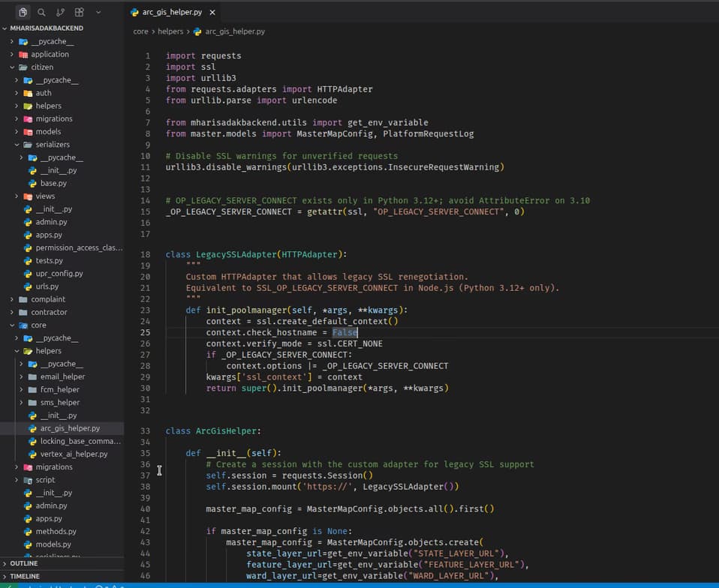
Task: Open the Source Control icon
Action: pos(61,12)
